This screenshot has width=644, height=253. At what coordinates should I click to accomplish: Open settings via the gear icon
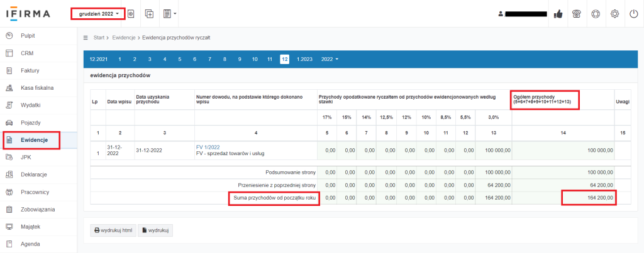614,14
